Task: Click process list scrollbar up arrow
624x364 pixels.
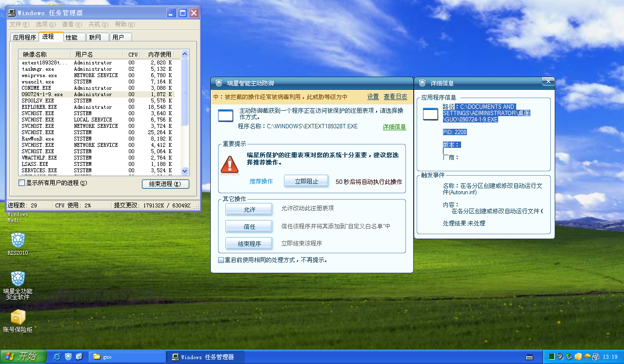Action: tap(184, 54)
